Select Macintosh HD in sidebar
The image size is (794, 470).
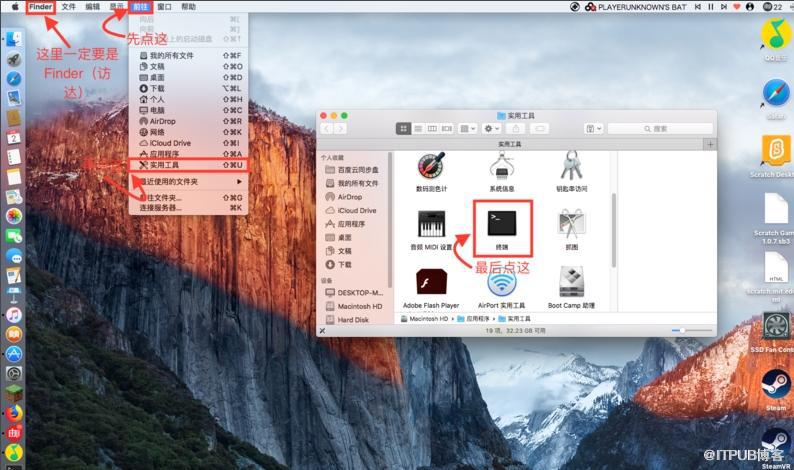click(354, 306)
